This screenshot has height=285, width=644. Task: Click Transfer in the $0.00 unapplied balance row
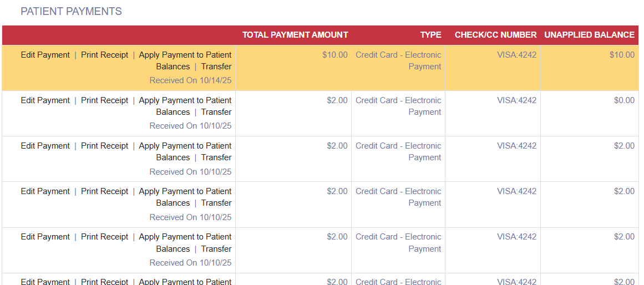coord(216,112)
